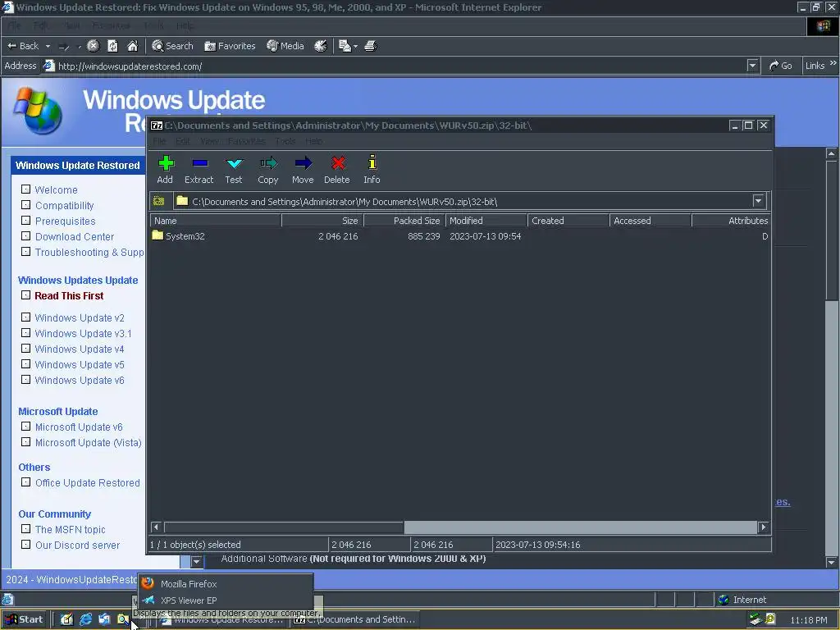Open the Microsoft Update (Vista) link
The image size is (840, 630).
pyautogui.click(x=89, y=442)
